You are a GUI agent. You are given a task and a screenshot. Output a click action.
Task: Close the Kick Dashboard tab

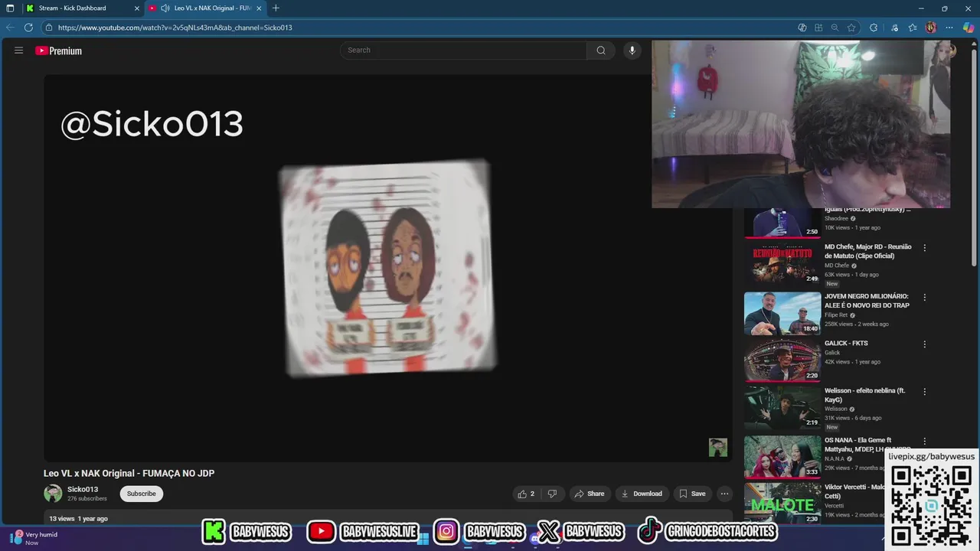[x=137, y=8]
